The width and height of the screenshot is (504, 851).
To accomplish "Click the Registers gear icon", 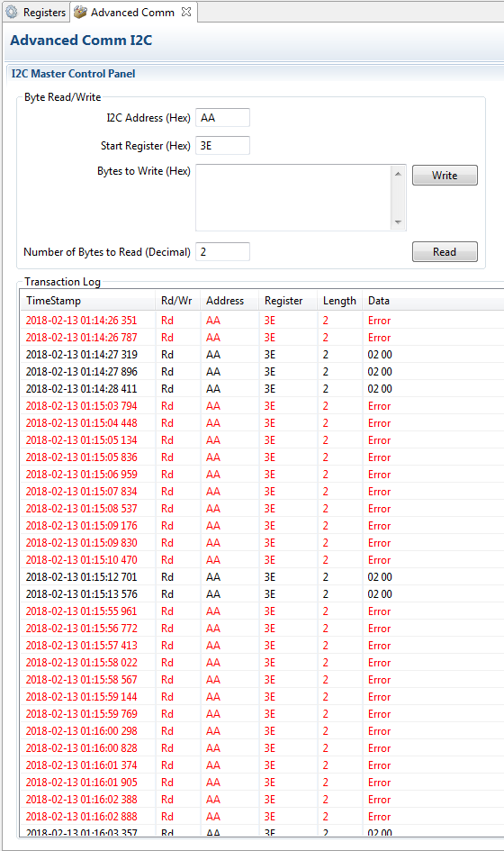I will point(12,12).
